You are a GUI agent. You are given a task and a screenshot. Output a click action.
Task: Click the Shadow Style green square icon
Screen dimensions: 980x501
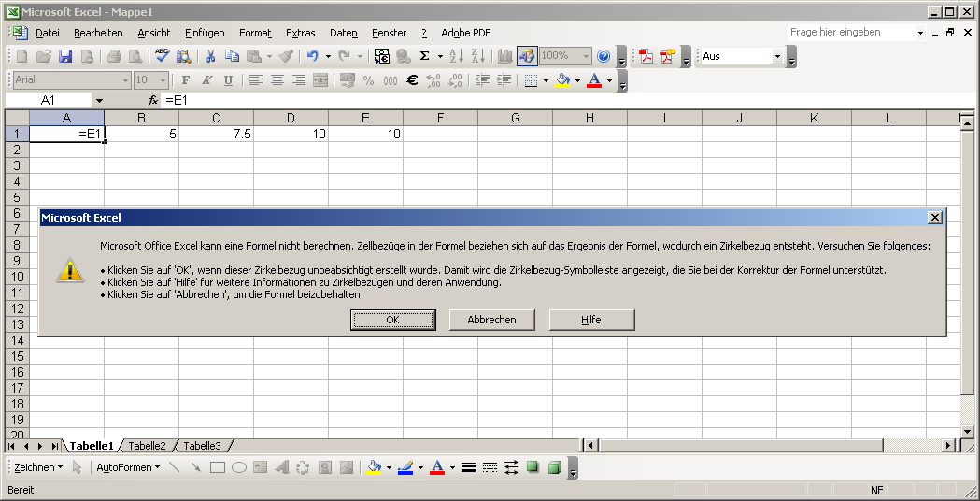tap(533, 467)
